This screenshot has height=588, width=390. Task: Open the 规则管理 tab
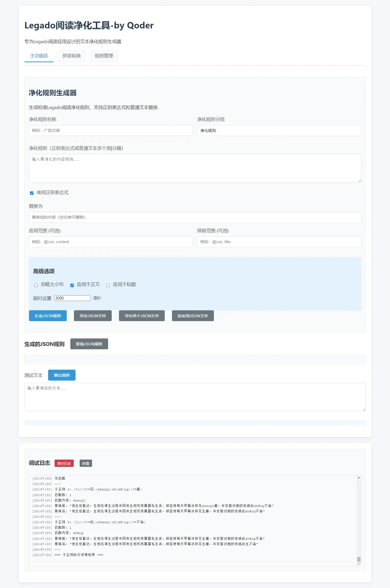click(x=104, y=56)
